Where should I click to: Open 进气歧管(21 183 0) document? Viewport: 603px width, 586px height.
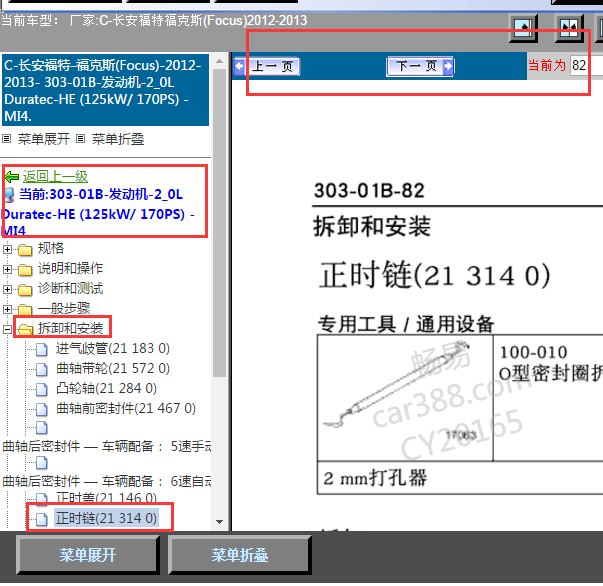(113, 348)
